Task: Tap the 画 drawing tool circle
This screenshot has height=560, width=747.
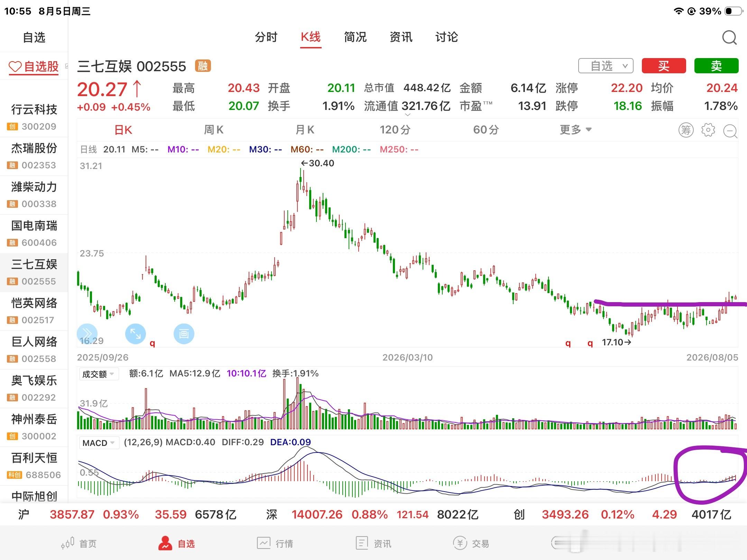Action: pos(184,334)
